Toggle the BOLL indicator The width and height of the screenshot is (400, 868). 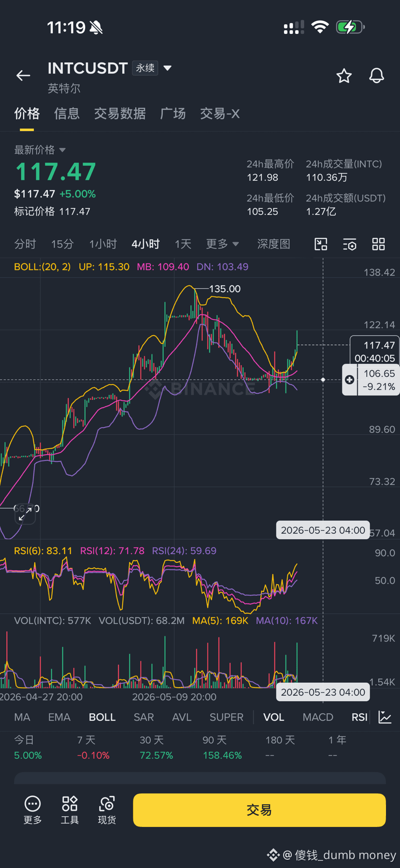point(102,717)
